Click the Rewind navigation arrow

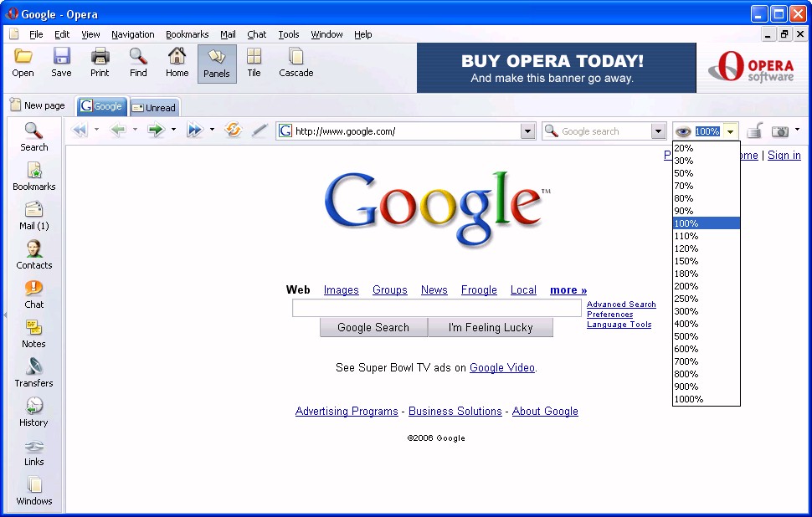point(80,130)
